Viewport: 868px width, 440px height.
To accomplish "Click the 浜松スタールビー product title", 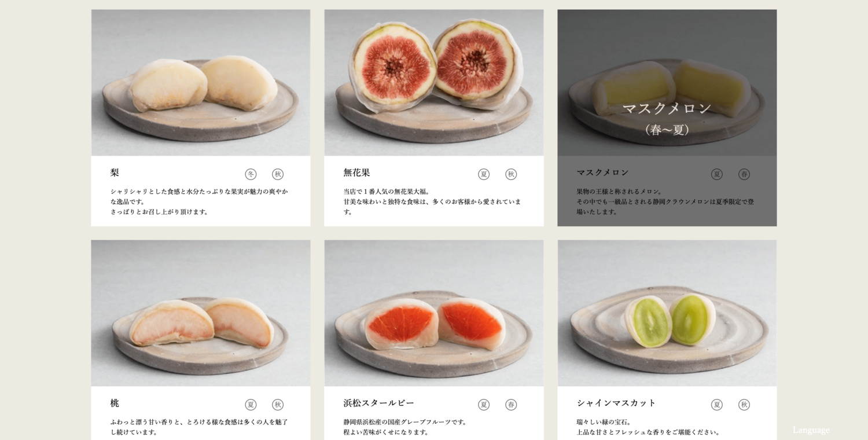I will 379,403.
